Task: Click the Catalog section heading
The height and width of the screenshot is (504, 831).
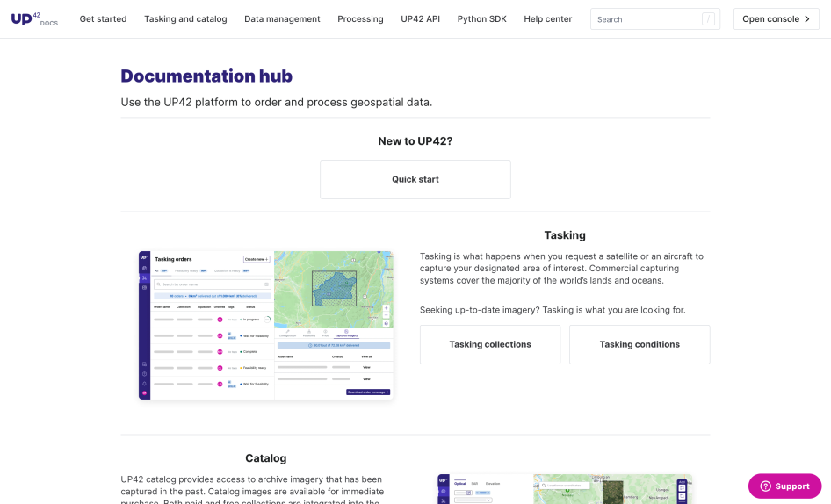Action: 266,458
